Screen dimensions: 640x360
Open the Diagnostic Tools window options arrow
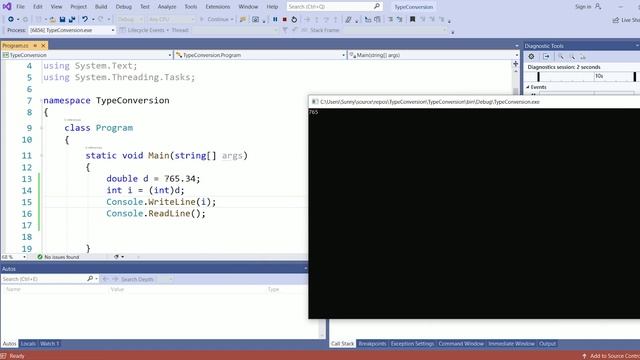[x=637, y=46]
